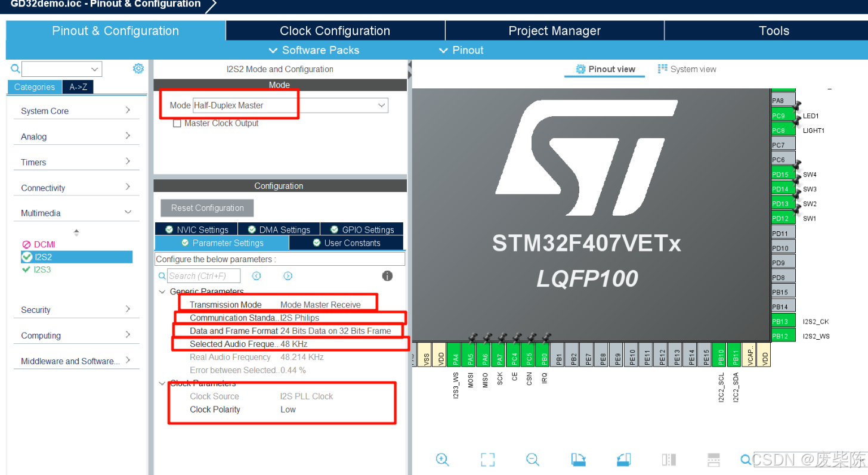The image size is (868, 475).
Task: Zoom in on the pinout view
Action: pos(442,459)
